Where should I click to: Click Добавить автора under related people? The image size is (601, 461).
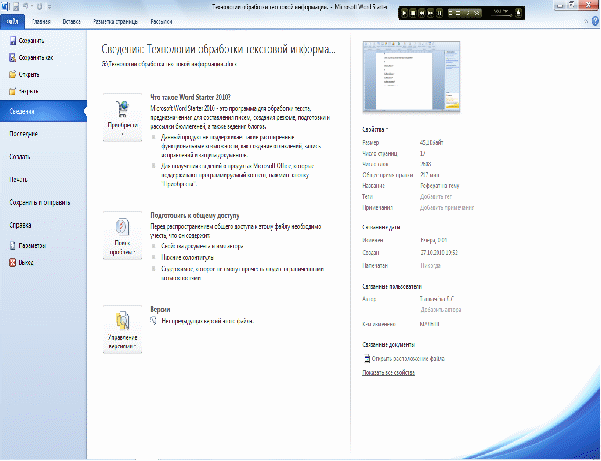(x=440, y=310)
